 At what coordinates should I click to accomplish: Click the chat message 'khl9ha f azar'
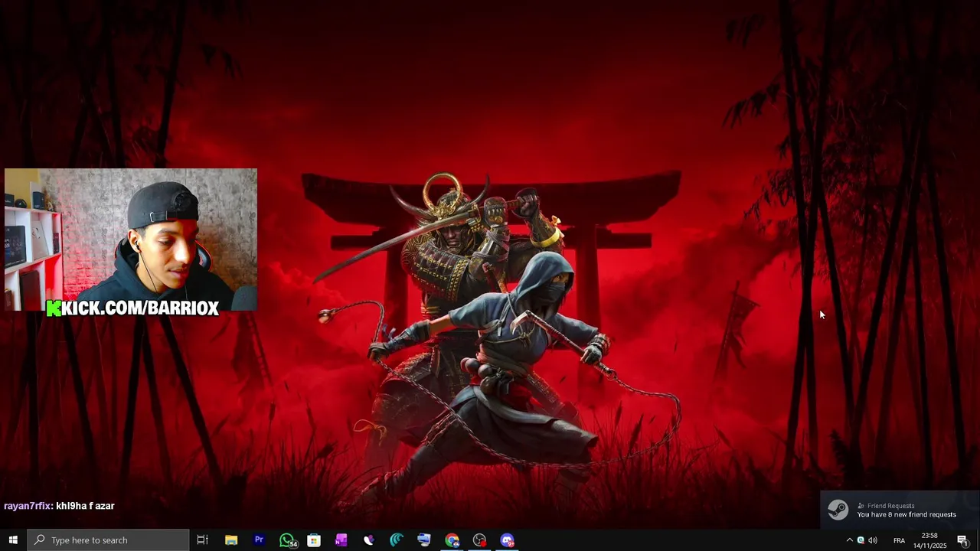85,506
